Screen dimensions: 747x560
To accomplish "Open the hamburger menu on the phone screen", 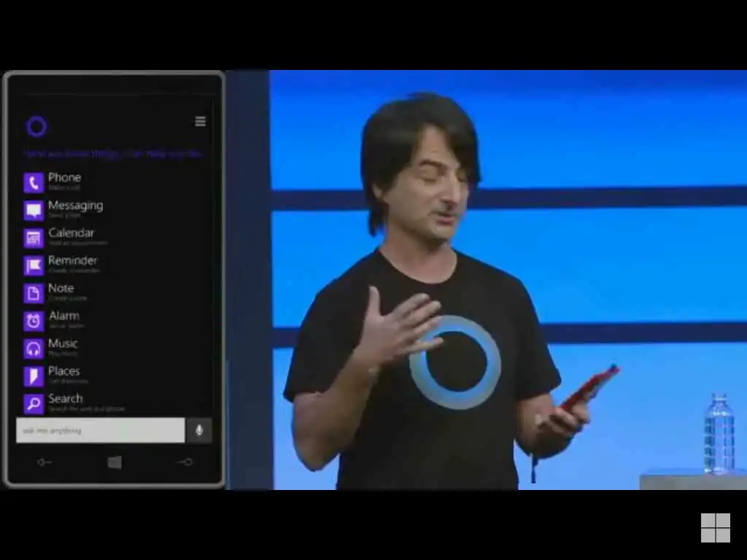I will point(201,122).
